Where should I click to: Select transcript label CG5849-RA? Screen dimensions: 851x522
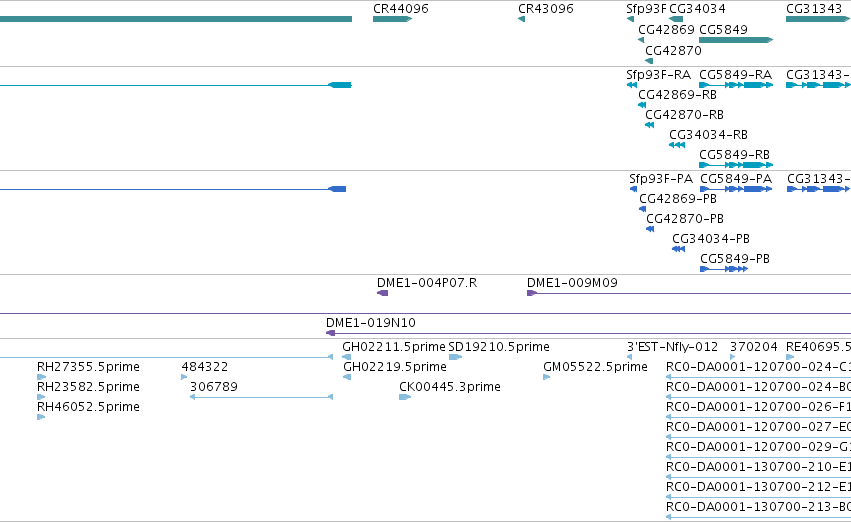tap(735, 74)
